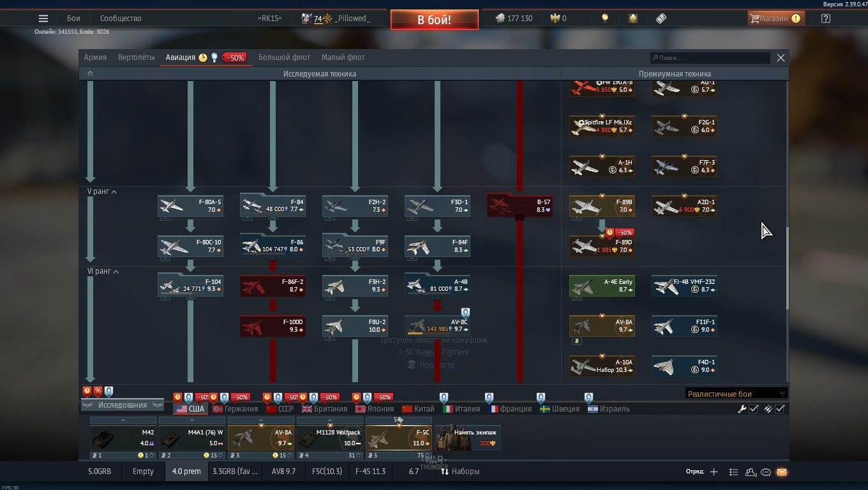Viewport: 868px width, 490px height.
Task: Select the Швеция nation tab
Action: click(559, 409)
